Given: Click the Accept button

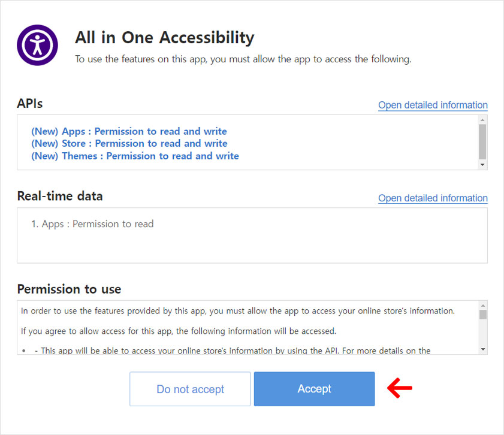Looking at the screenshot, I should 314,389.
